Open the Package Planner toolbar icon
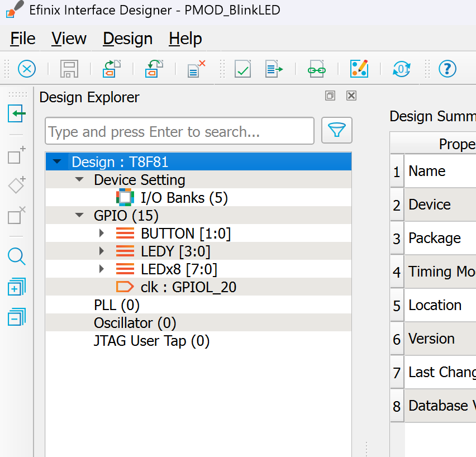The height and width of the screenshot is (457, 476). tap(359, 69)
